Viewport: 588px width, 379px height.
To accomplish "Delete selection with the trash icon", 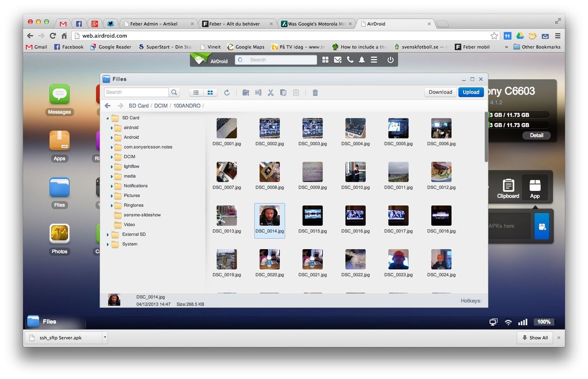I will coord(315,93).
